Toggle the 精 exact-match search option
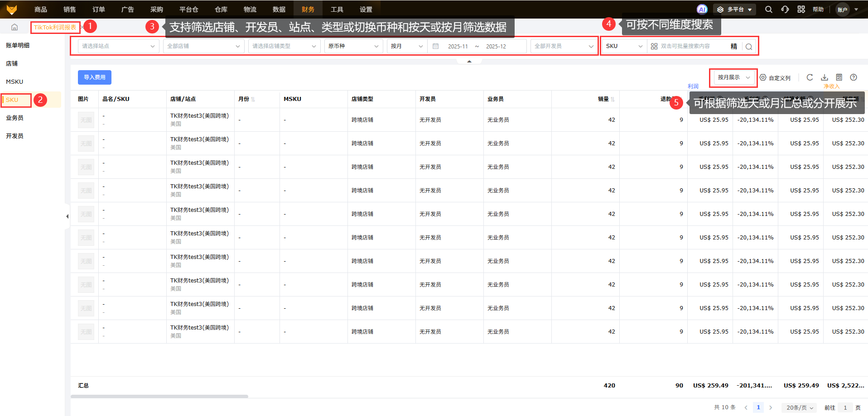 (x=734, y=46)
